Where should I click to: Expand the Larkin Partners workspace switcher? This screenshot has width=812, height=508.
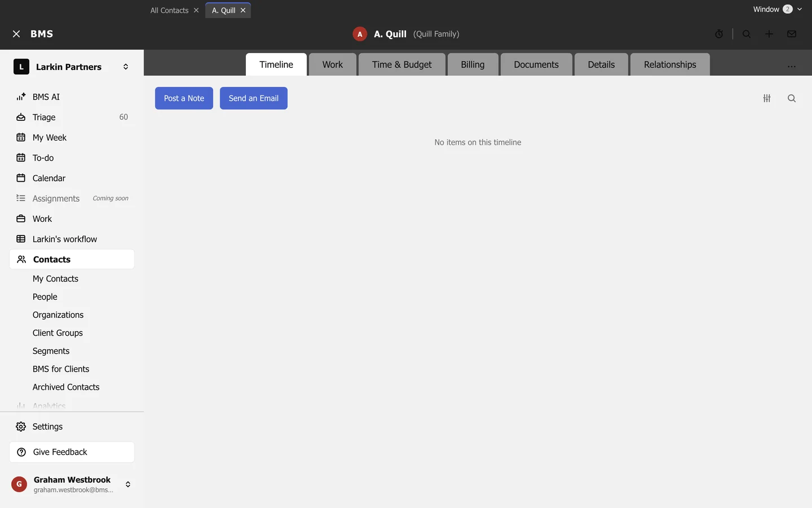[126, 67]
